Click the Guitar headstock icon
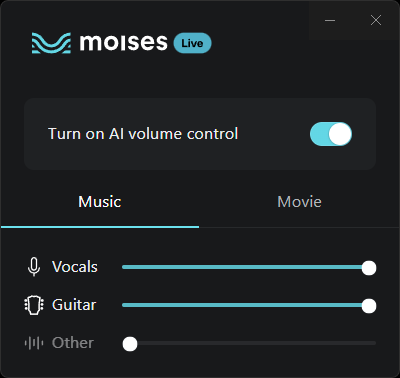Image resolution: width=400 pixels, height=378 pixels. click(x=34, y=305)
